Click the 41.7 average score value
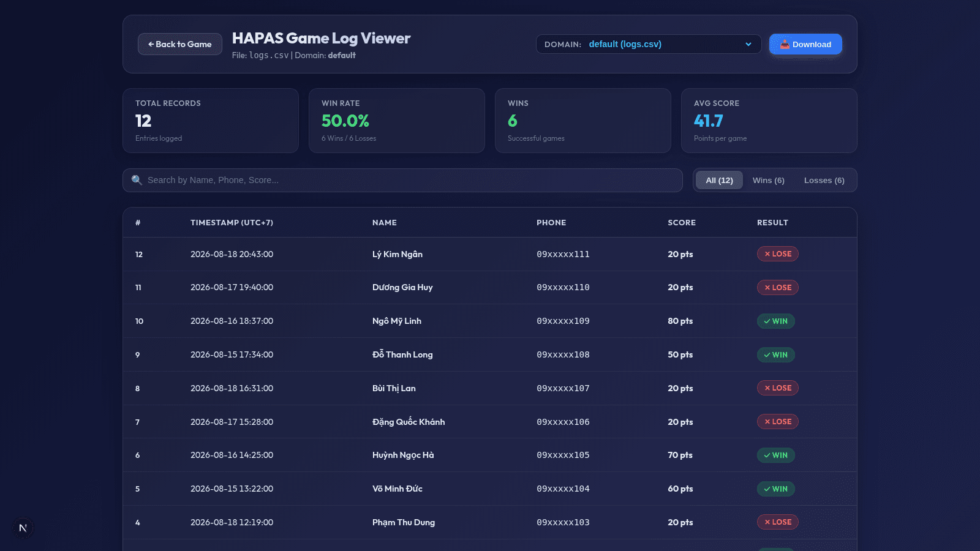The image size is (980, 551). tap(709, 121)
